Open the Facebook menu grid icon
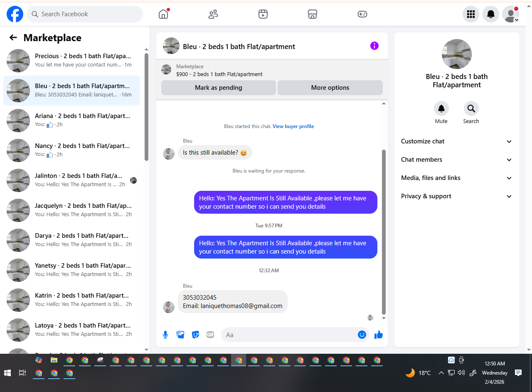 click(x=471, y=14)
